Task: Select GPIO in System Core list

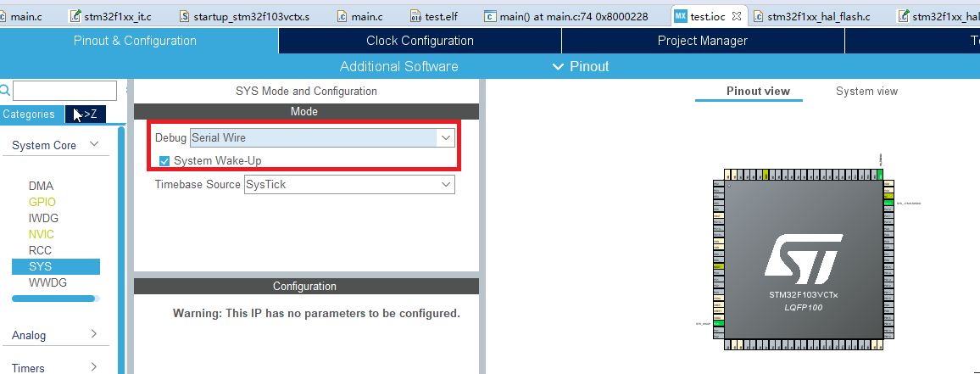Action: (42, 202)
